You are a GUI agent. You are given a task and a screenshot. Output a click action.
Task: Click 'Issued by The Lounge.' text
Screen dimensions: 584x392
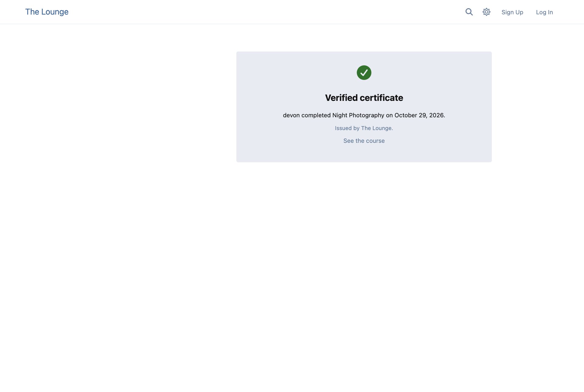(x=364, y=128)
